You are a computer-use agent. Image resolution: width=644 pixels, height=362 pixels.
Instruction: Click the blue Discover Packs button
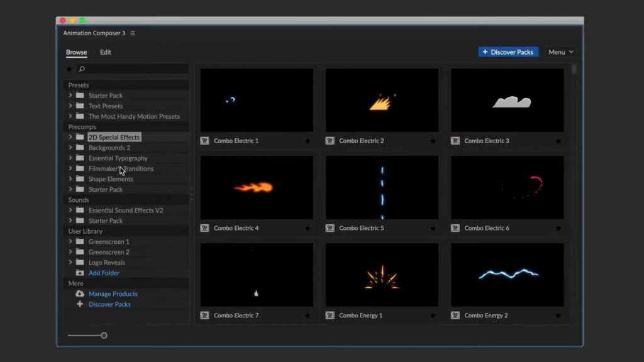click(x=509, y=52)
